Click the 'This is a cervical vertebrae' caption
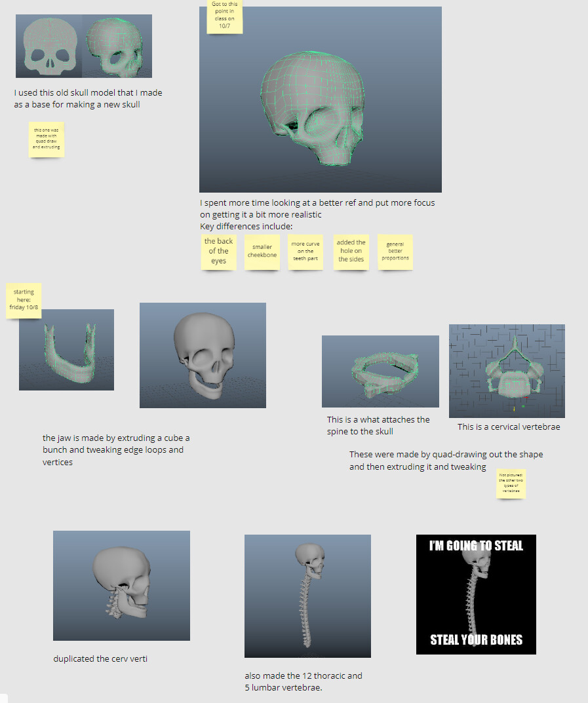This screenshot has width=588, height=703. pyautogui.click(x=509, y=427)
